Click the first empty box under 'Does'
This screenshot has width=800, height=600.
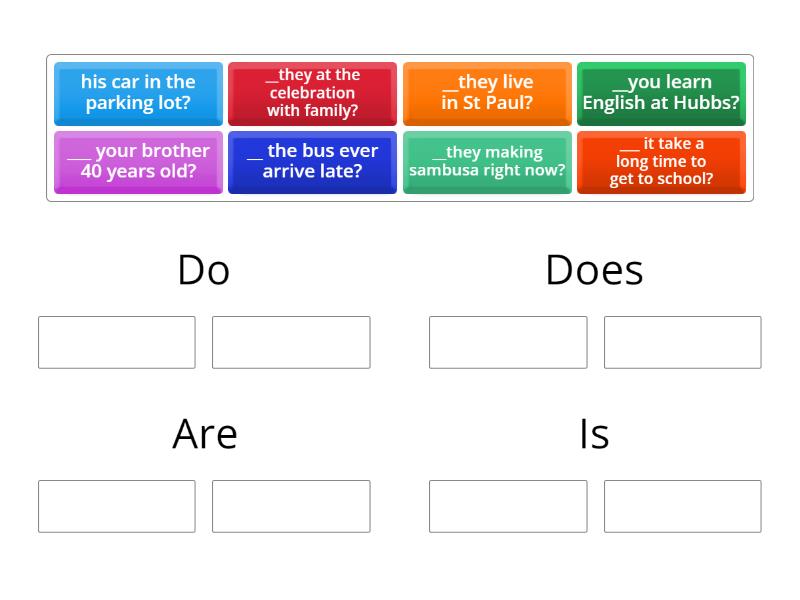point(506,342)
